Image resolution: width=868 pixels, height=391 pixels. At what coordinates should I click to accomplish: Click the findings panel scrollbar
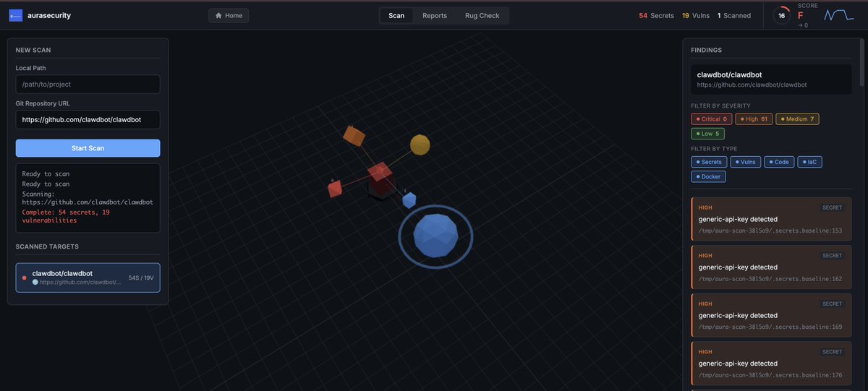[861, 62]
